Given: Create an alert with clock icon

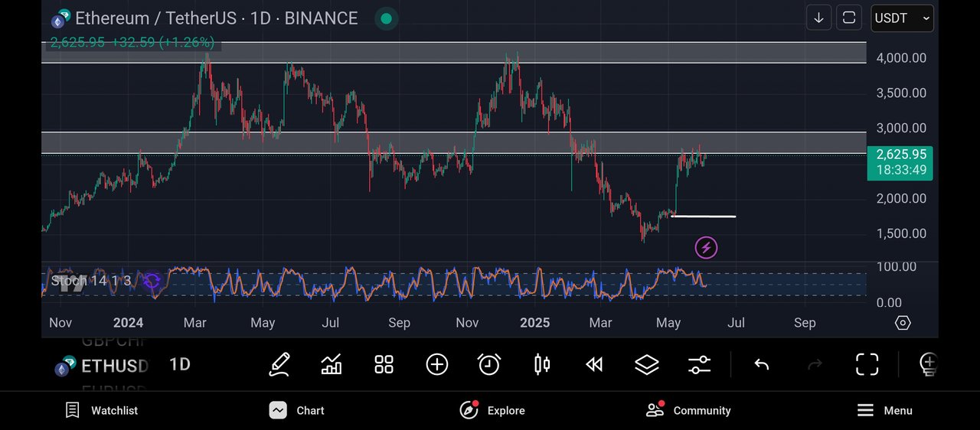Looking at the screenshot, I should (x=489, y=364).
